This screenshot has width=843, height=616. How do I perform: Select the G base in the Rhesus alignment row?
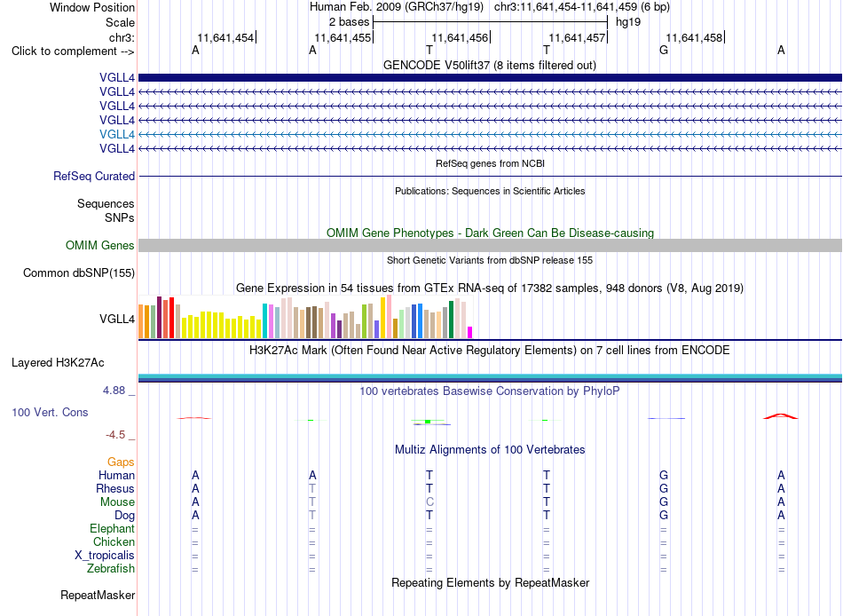[664, 488]
